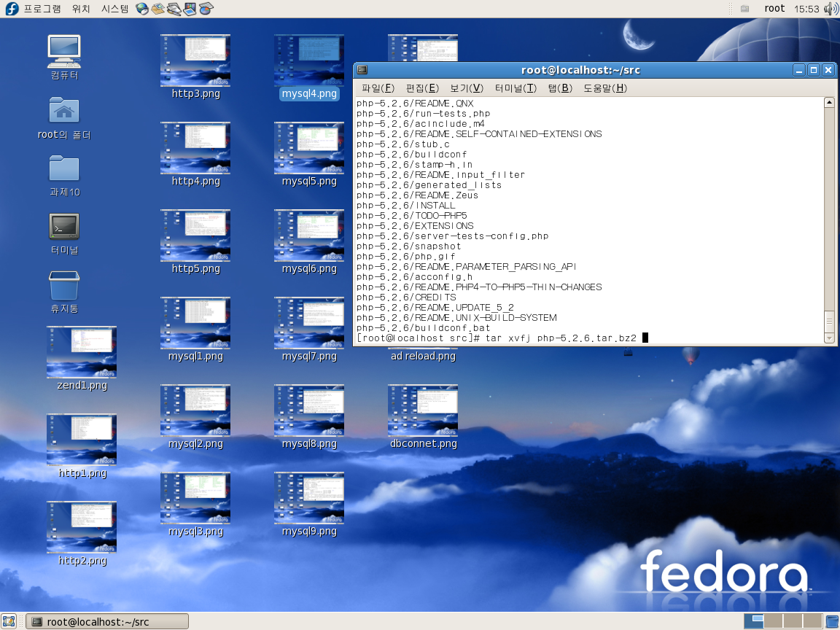Expand the 위치 places menu
This screenshot has width=840, height=630.
pyautogui.click(x=81, y=9)
